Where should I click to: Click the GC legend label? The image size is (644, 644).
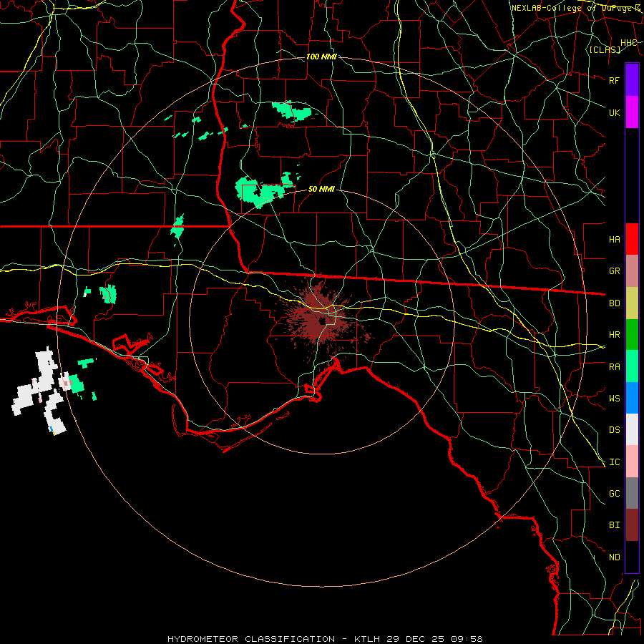[615, 494]
